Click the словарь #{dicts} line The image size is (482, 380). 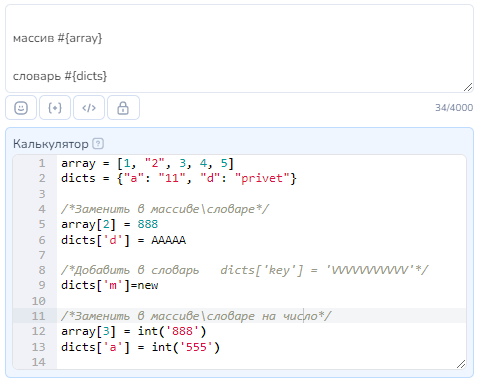coord(60,76)
